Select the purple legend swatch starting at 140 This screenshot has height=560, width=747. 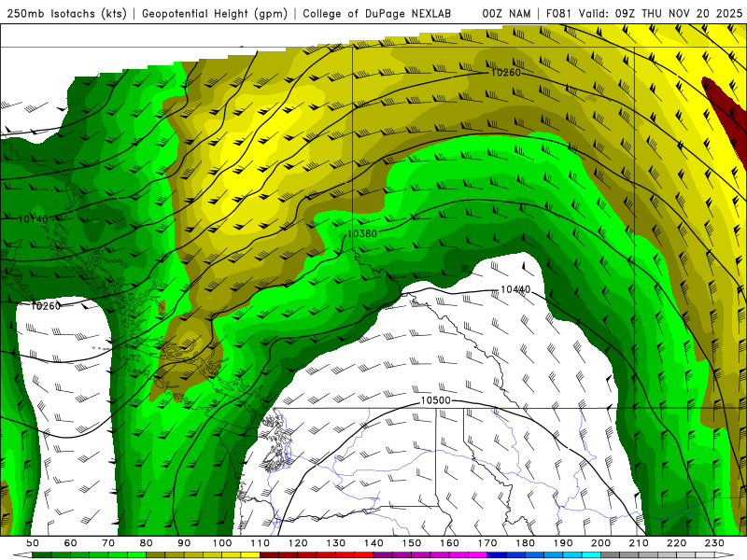click(x=383, y=555)
